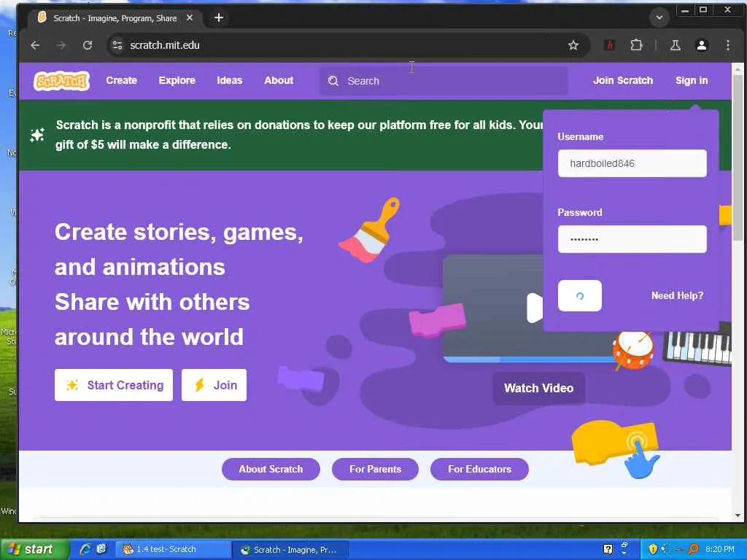Click the Password input field
Viewport: 747px width, 560px height.
point(632,239)
